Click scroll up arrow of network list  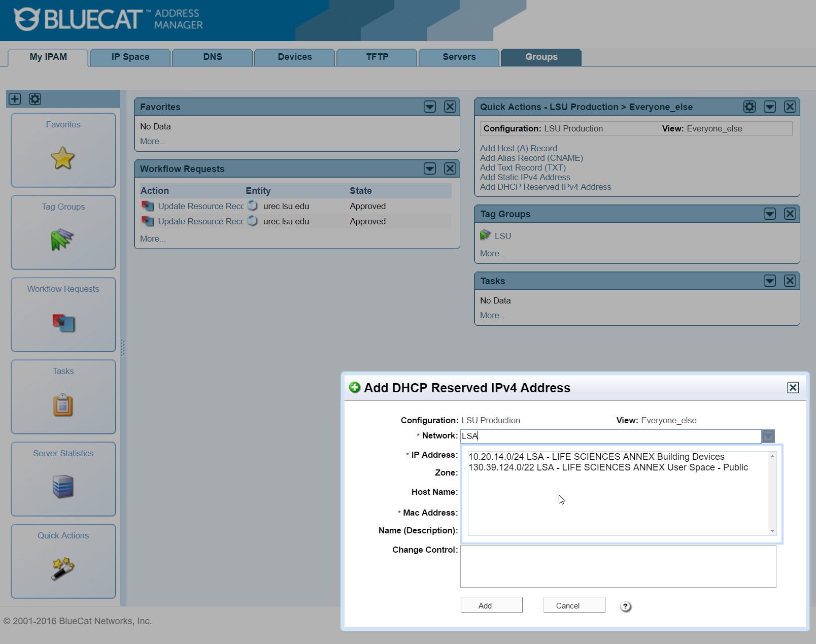tap(772, 456)
